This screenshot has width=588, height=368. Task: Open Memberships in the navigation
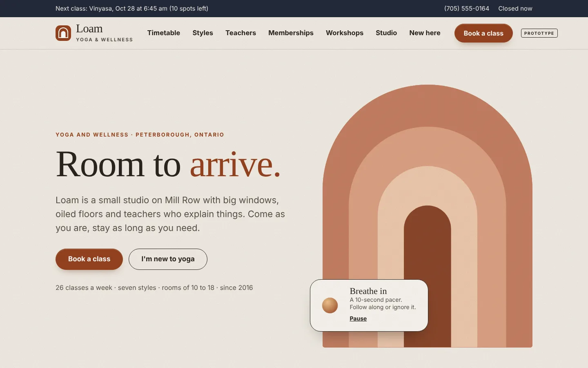[291, 33]
